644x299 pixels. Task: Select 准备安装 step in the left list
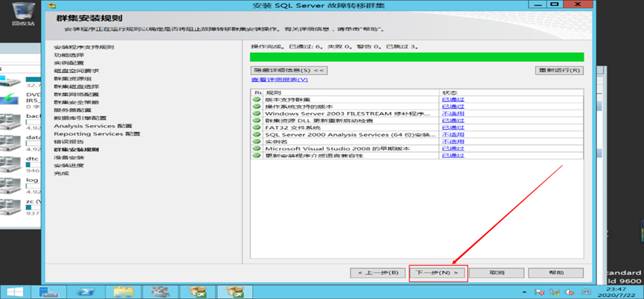pos(69,157)
